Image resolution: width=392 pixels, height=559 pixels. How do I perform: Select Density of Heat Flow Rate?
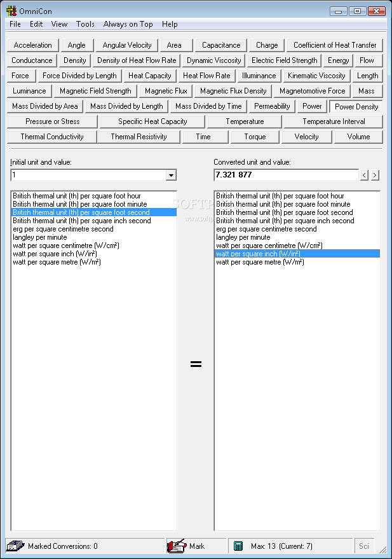pos(137,60)
